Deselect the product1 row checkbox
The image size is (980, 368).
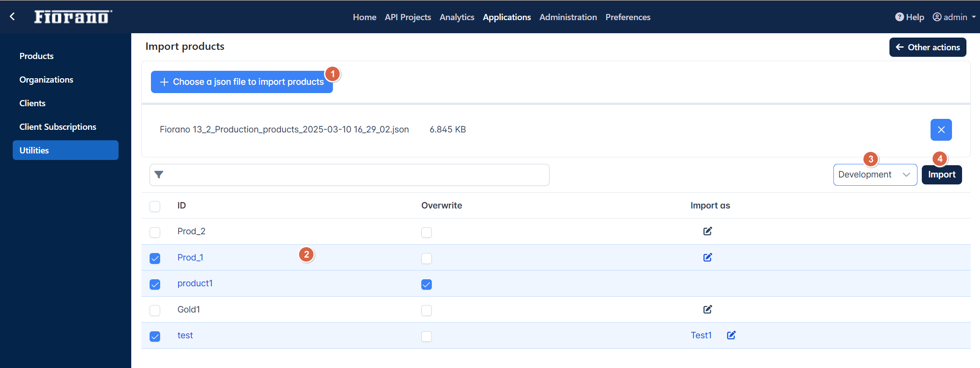155,285
